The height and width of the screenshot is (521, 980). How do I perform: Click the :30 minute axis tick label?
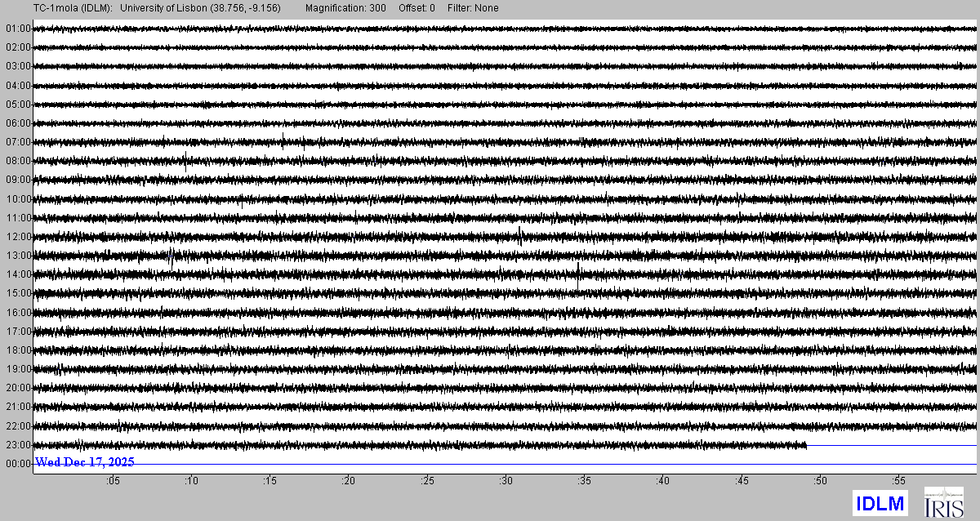506,481
